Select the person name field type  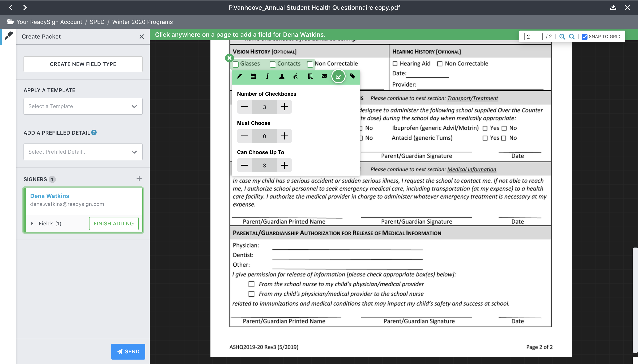click(282, 76)
